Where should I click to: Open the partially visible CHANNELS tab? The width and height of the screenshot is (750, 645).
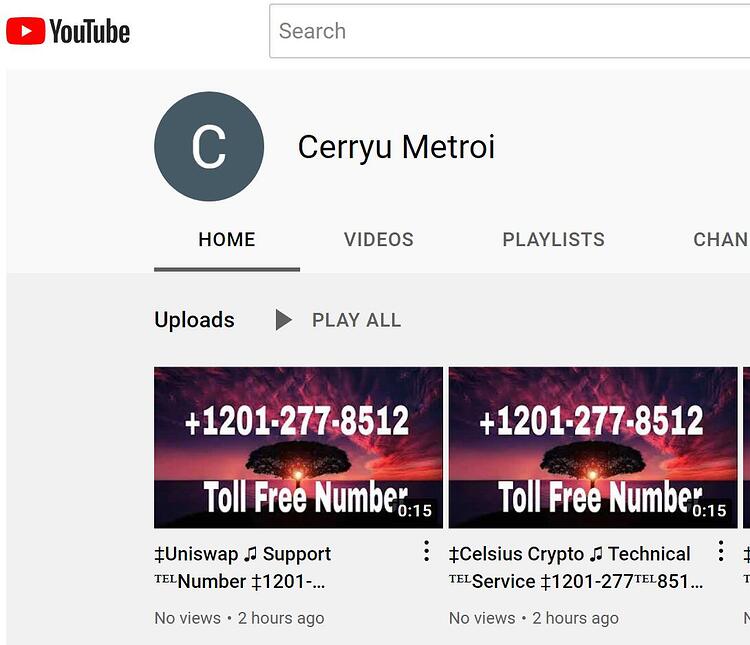(721, 240)
